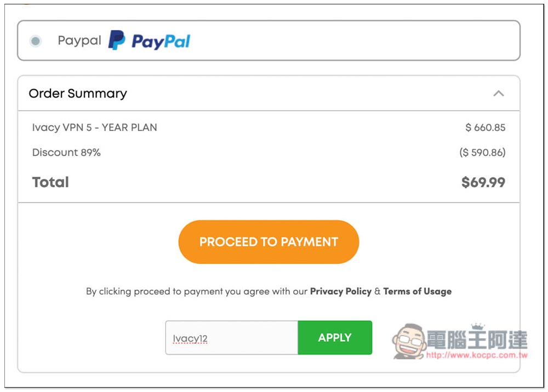Click the cartoon mascot face watermark

(409, 341)
